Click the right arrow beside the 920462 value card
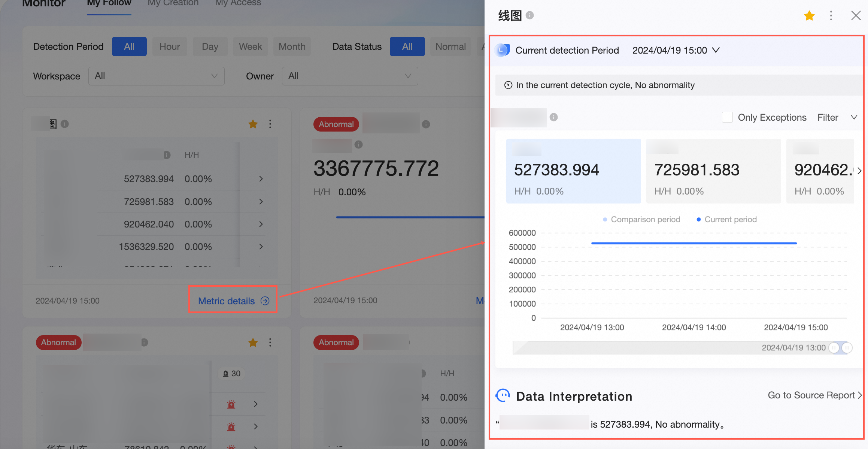This screenshot has width=868, height=449. [859, 171]
